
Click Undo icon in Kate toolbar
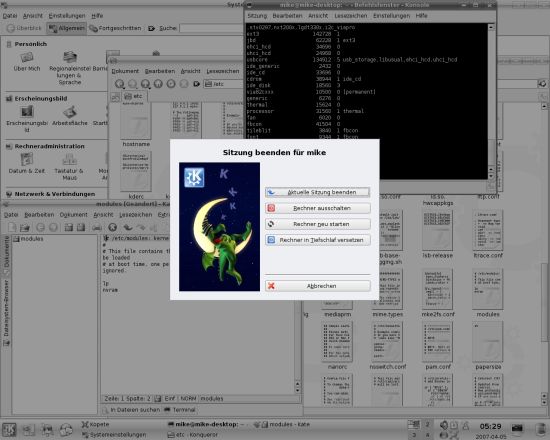128,227
